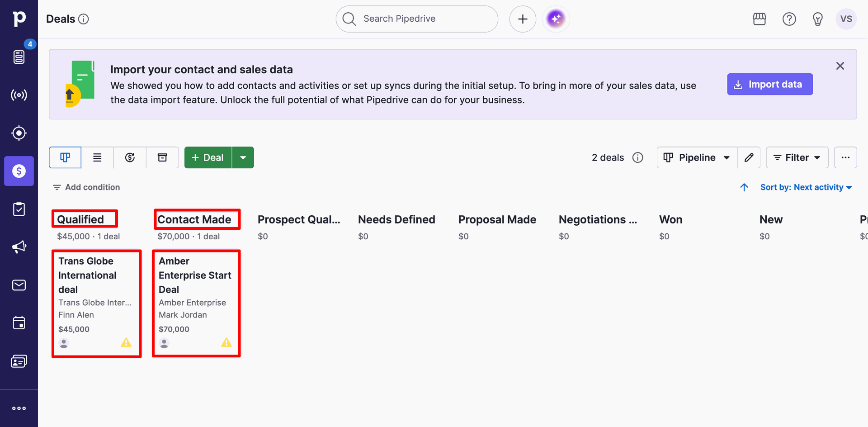
Task: Click Trans Globe Inter... organization name
Action: click(x=95, y=303)
